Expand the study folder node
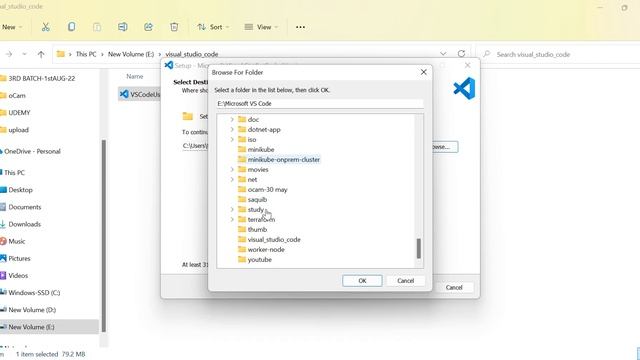Viewport: 640px width, 360px height. [232, 209]
